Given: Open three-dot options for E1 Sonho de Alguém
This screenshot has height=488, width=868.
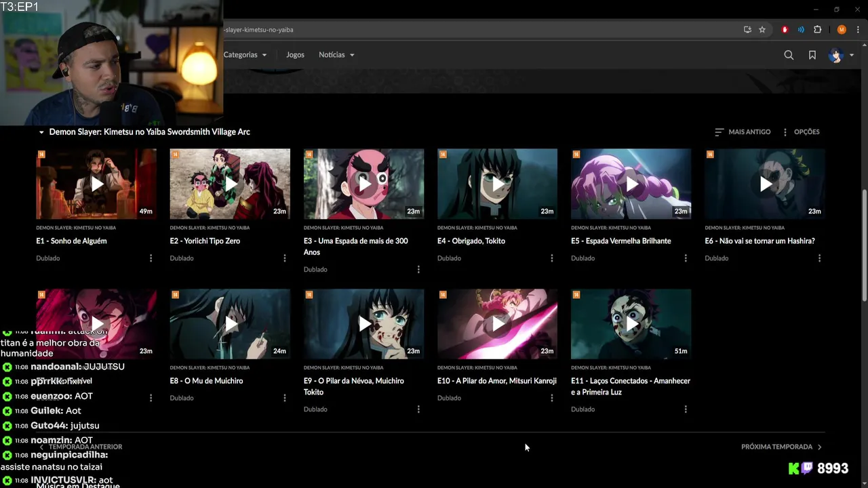Looking at the screenshot, I should (151, 258).
